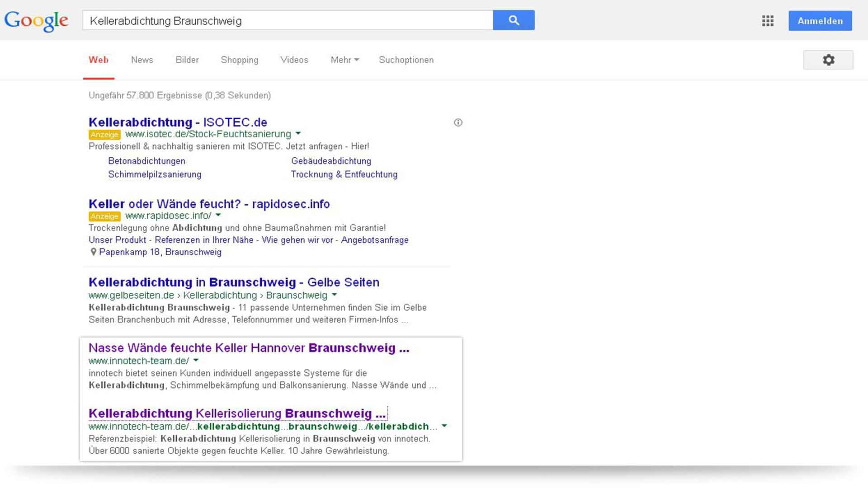Open the Kellerabdichtung in Braunschweig - Gelbe Seiten result
This screenshot has height=488, width=868.
click(234, 282)
